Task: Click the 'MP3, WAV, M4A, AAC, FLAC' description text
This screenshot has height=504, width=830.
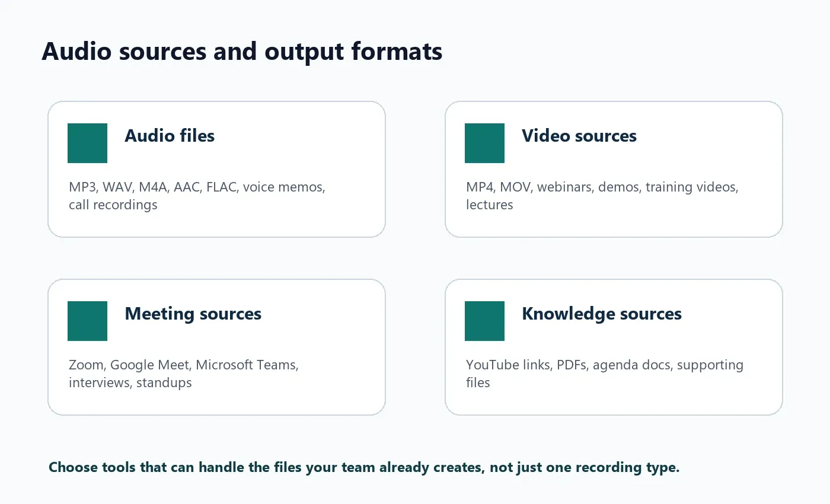Action: coord(197,196)
